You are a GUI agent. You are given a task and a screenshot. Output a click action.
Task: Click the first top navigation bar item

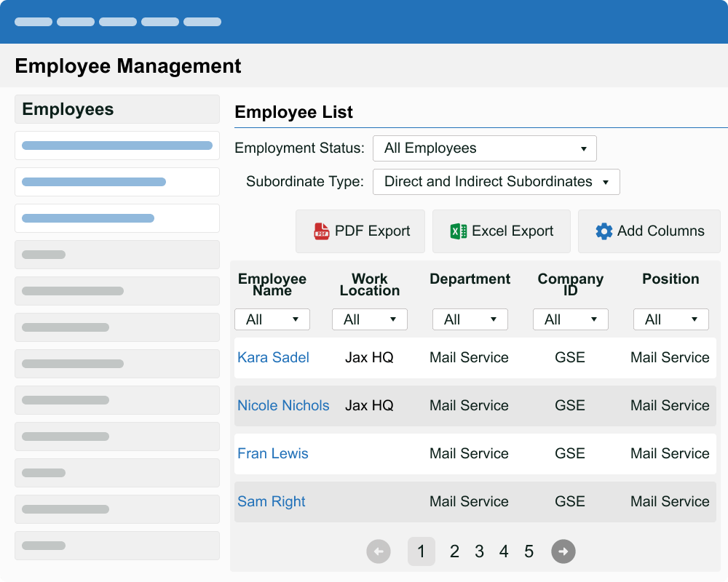33,22
